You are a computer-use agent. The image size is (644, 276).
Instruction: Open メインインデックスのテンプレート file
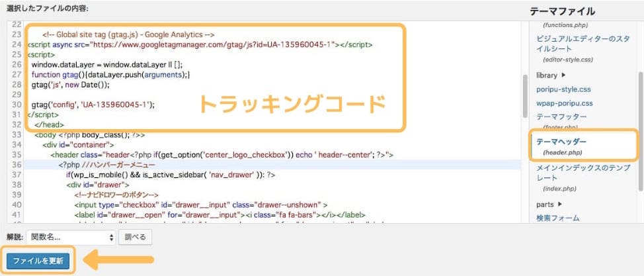583,173
